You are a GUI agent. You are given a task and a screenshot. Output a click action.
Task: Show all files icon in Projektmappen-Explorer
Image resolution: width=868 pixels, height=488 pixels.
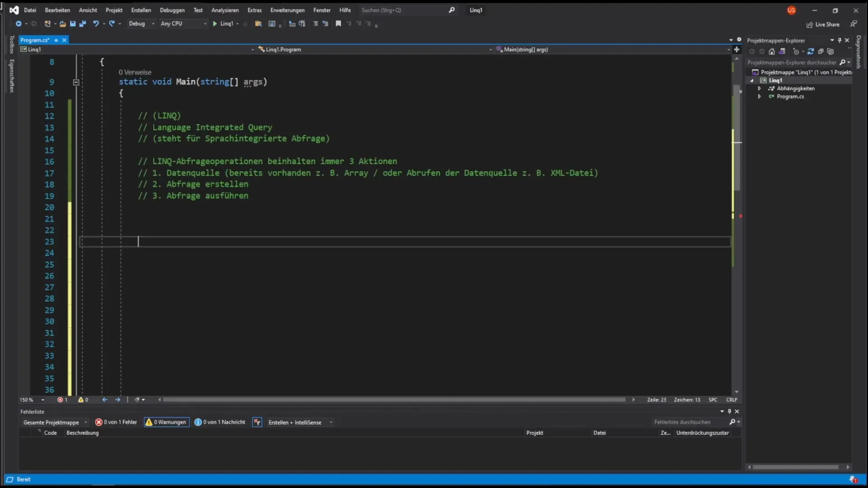(x=830, y=52)
